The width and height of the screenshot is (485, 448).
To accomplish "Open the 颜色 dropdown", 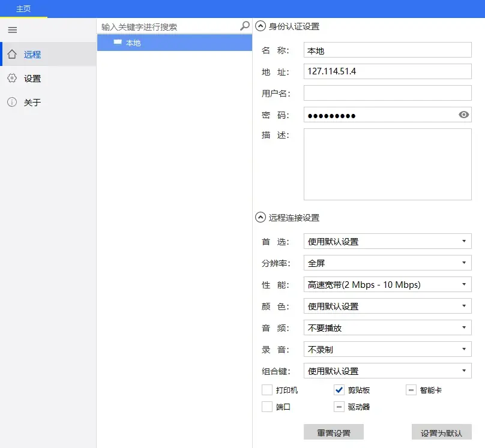I will pos(388,306).
